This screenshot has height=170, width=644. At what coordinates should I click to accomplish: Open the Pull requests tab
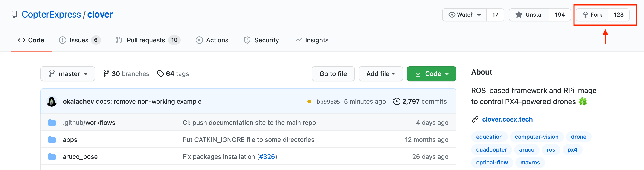(146, 40)
